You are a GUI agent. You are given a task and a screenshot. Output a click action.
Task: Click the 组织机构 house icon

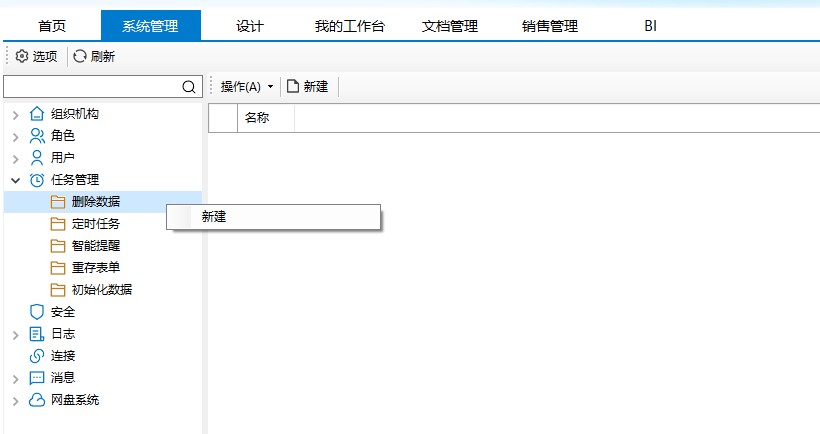(37, 114)
